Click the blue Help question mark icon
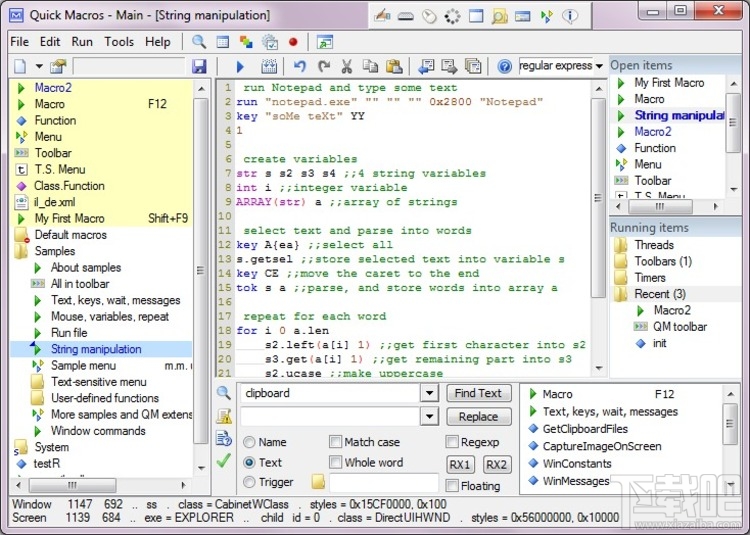This screenshot has width=750, height=535. [x=505, y=66]
